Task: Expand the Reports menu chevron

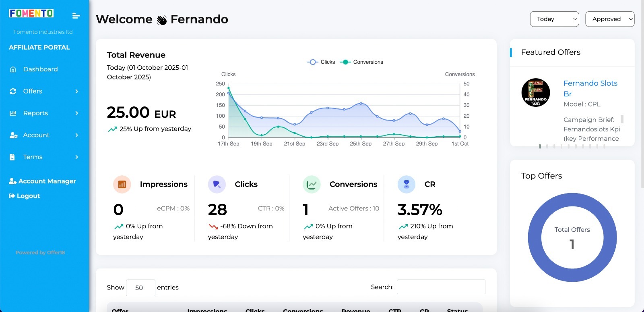Action: [x=76, y=113]
